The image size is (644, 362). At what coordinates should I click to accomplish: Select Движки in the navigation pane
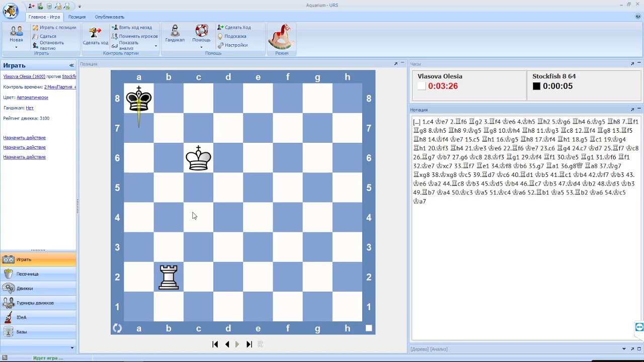tap(38, 289)
